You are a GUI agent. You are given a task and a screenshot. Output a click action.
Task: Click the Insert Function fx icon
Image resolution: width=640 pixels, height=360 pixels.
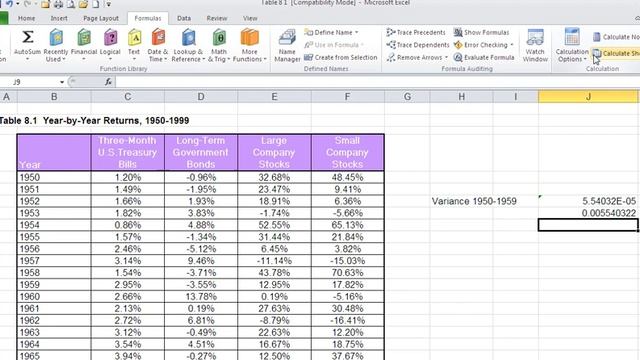point(108,82)
